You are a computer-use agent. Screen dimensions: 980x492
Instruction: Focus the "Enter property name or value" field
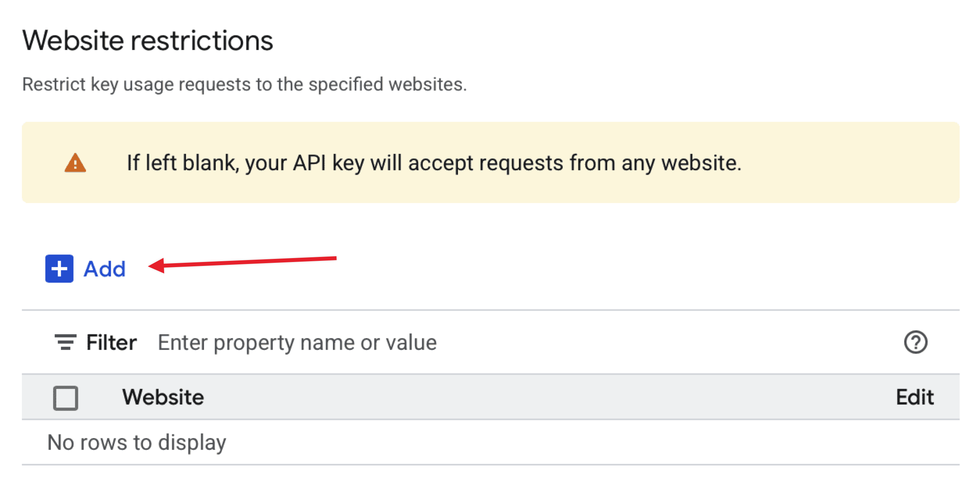tap(297, 342)
